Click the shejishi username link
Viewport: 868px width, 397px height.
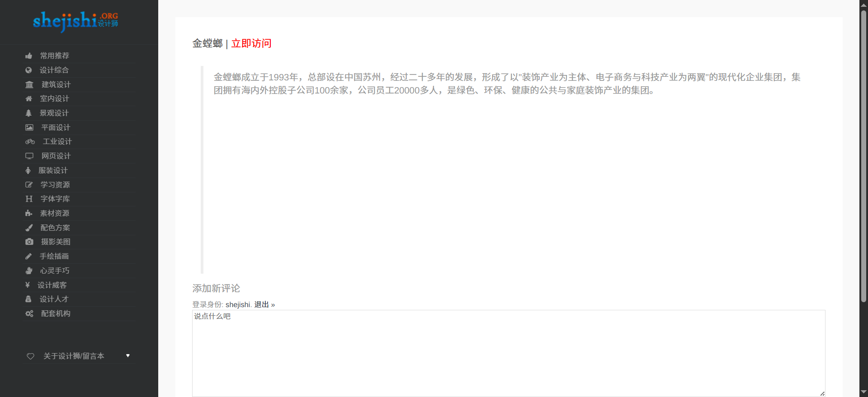pyautogui.click(x=238, y=304)
